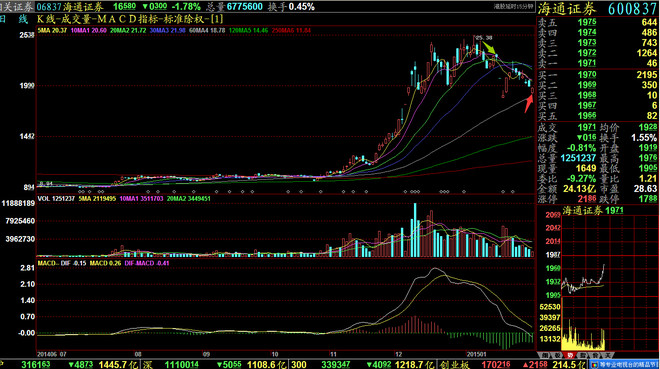
Task: Click the 海通证券 stock name heading
Action: coord(567,9)
